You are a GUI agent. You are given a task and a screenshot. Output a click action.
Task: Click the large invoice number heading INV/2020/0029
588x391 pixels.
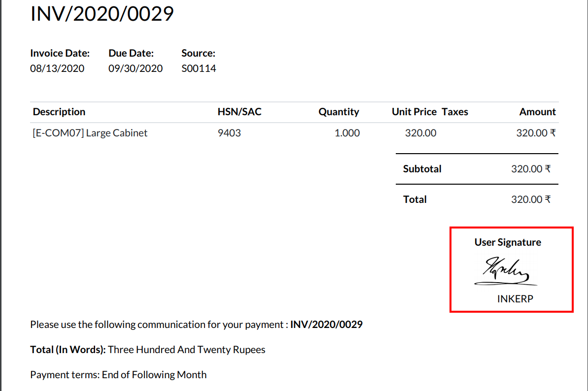coord(102,14)
